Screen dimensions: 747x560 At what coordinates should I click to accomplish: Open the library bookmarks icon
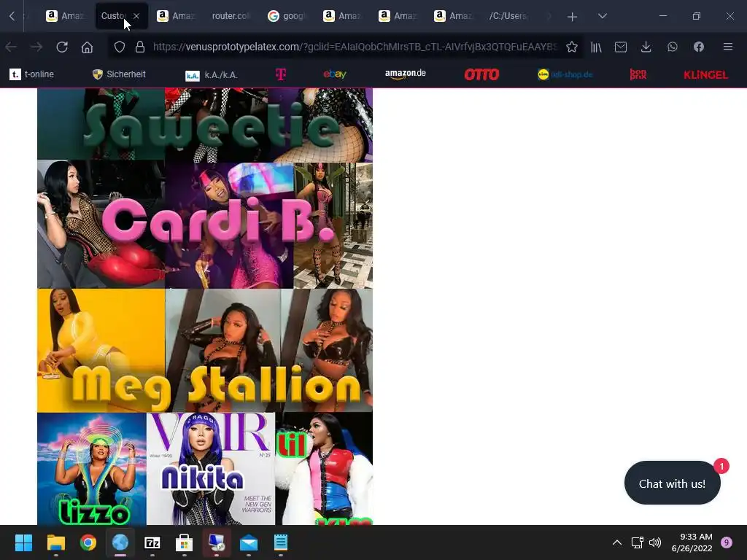coord(597,47)
